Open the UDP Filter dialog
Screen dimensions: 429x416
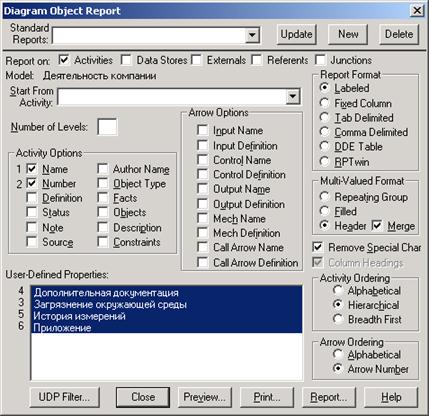click(64, 397)
